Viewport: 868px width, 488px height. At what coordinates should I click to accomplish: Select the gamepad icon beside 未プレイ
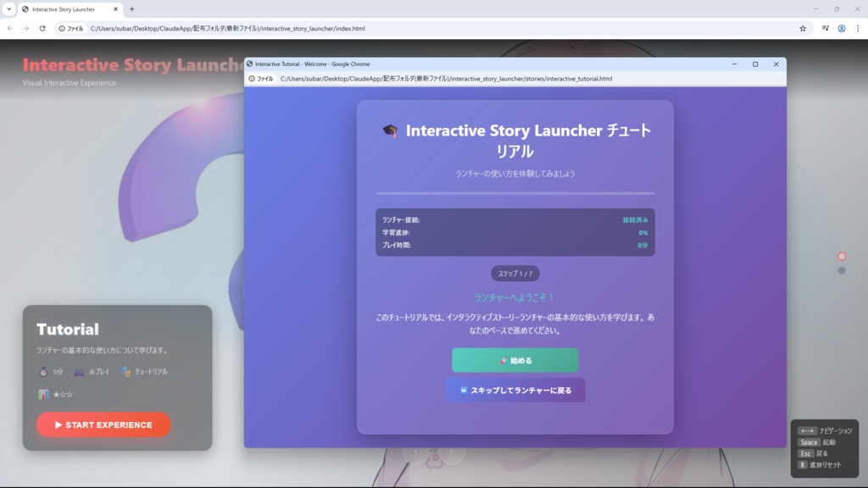point(79,372)
